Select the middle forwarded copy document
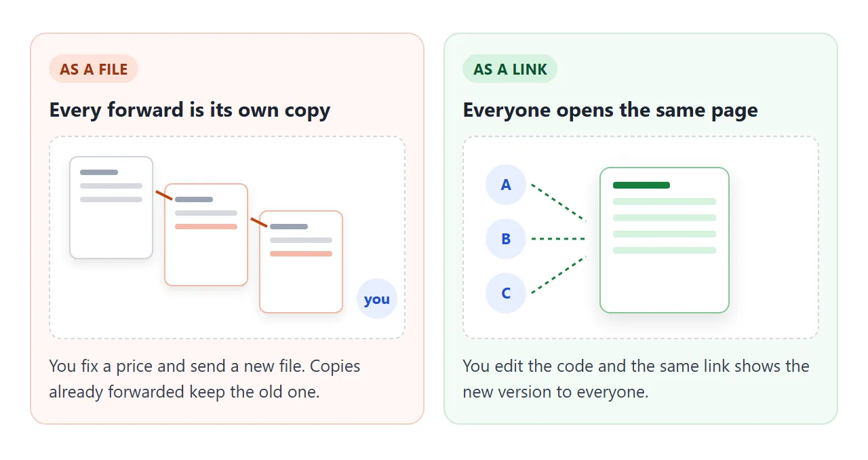The width and height of the screenshot is (868, 460). tap(206, 235)
